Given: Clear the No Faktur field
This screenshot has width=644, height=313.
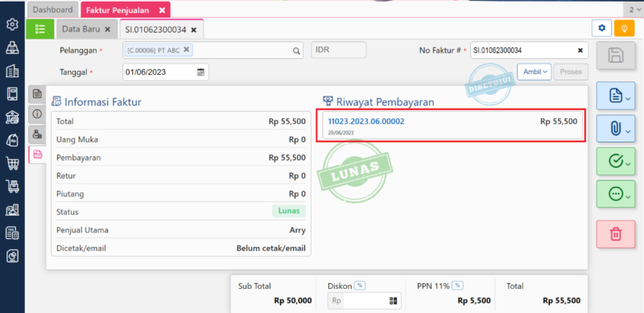Looking at the screenshot, I should (580, 51).
